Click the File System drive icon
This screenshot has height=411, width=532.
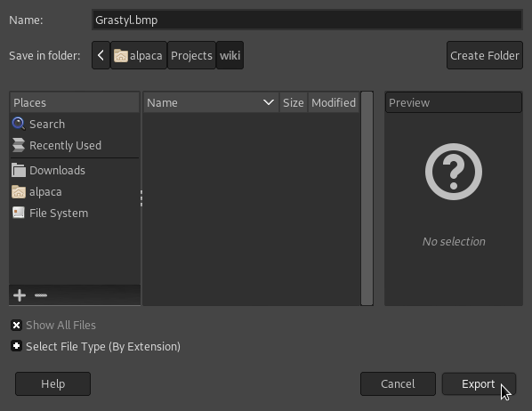19,213
